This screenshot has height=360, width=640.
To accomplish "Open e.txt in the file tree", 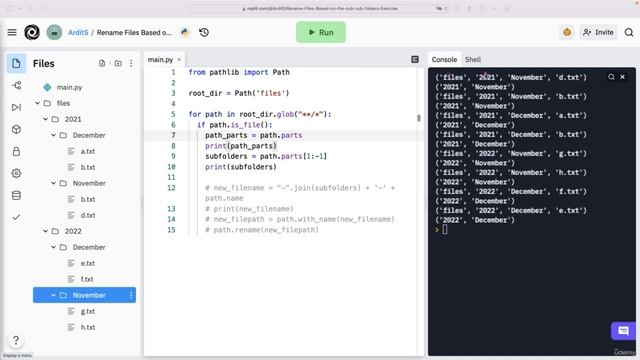I will [x=87, y=263].
